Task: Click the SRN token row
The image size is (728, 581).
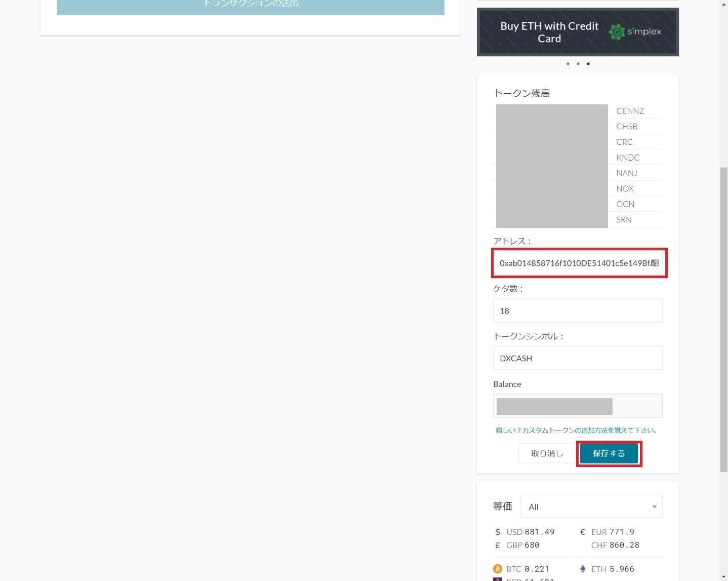Action: point(578,219)
